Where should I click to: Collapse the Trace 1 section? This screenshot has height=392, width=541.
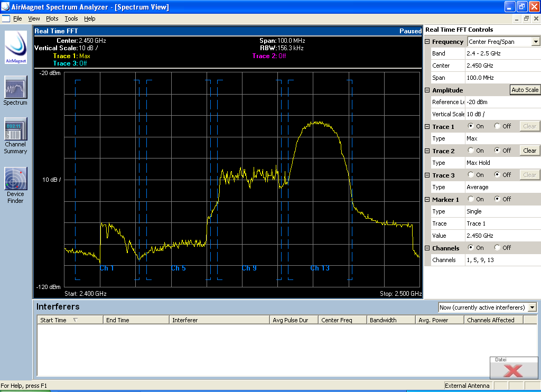click(427, 127)
